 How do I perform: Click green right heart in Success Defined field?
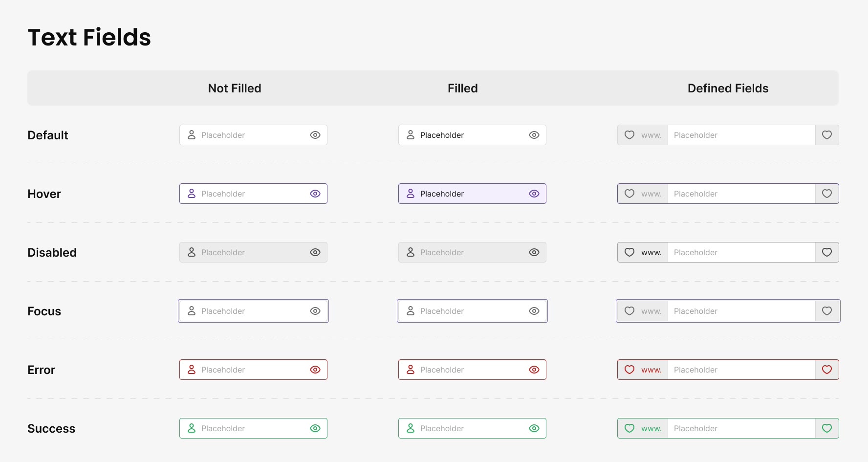[827, 428]
